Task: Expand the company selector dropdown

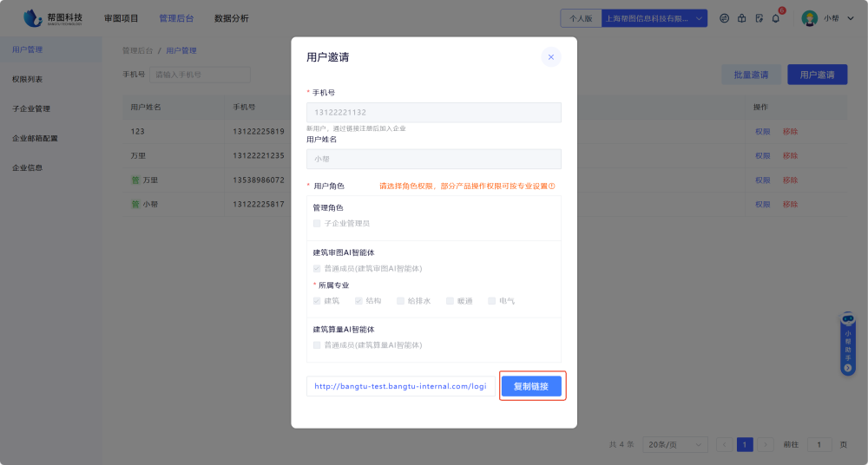Action: click(700, 18)
